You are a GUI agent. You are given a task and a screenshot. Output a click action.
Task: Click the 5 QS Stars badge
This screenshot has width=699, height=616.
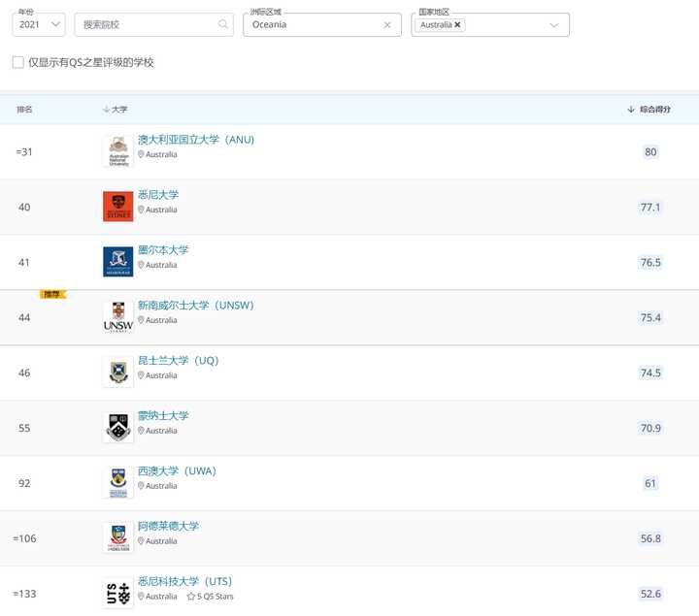coord(210,596)
